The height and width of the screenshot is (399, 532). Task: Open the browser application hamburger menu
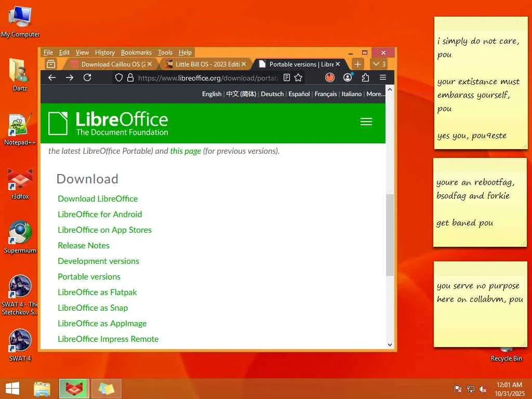[x=383, y=78]
